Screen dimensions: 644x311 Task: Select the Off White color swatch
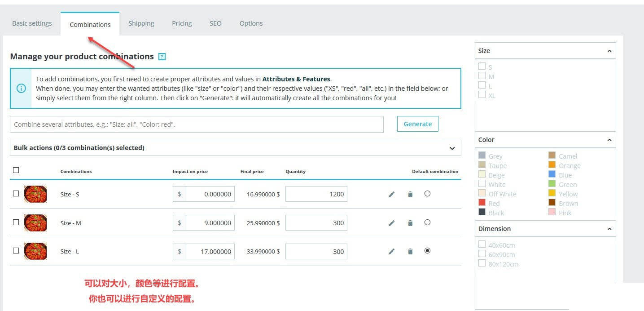tap(482, 193)
